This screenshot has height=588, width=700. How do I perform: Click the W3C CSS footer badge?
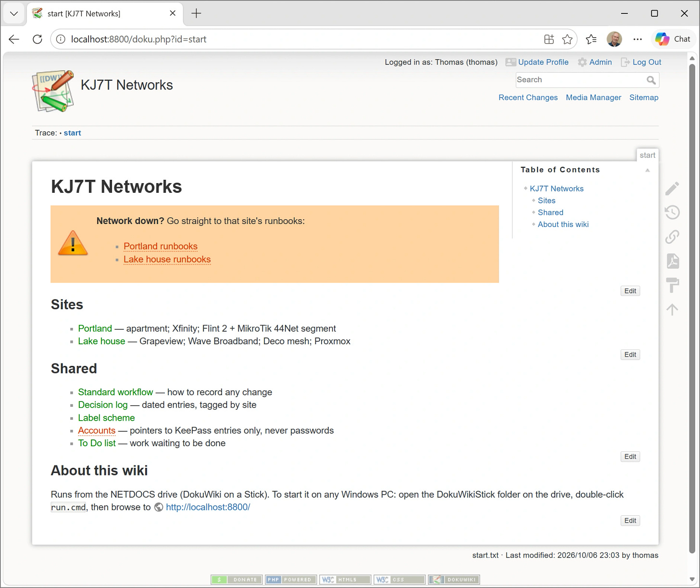[x=400, y=579]
